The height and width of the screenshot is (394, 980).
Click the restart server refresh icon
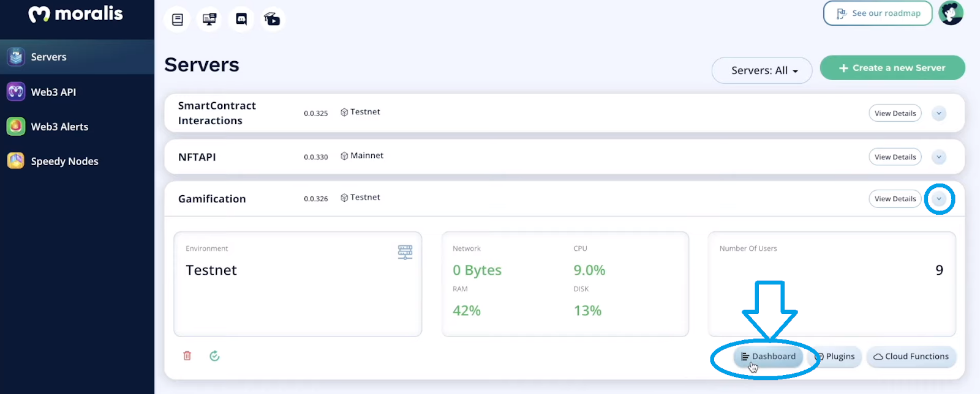(x=214, y=355)
